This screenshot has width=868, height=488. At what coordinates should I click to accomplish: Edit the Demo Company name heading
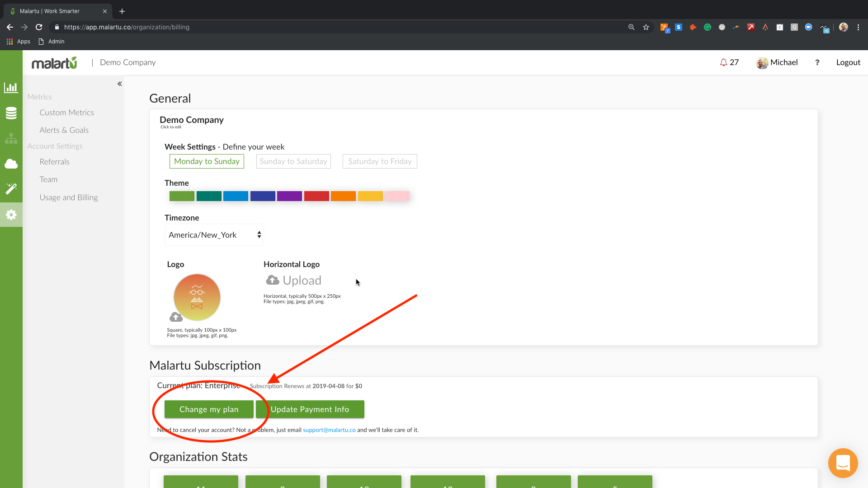click(x=192, y=120)
